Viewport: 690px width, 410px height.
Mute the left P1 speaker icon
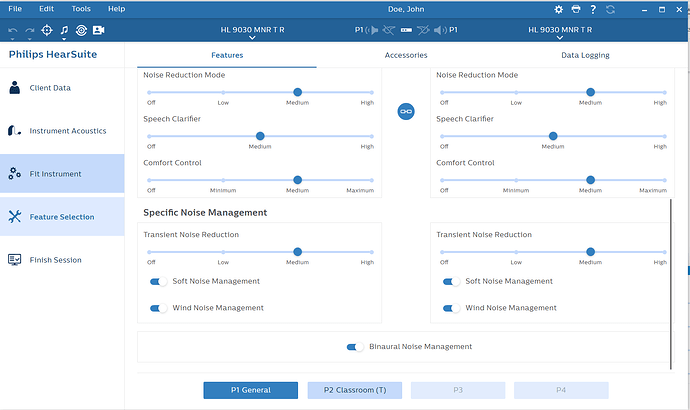372,30
